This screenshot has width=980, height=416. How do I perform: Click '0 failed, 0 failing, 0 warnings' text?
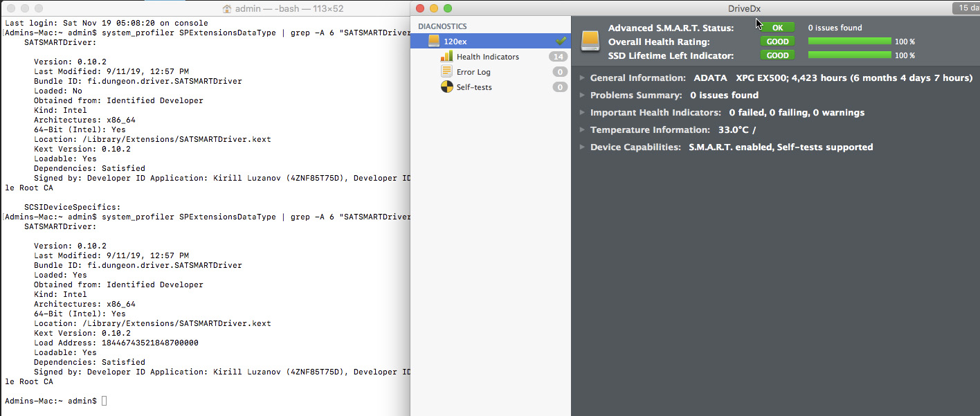tap(797, 113)
